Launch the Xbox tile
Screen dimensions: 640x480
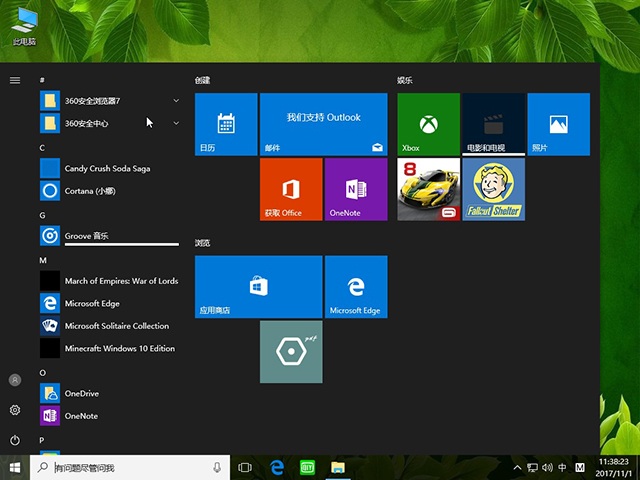click(429, 124)
